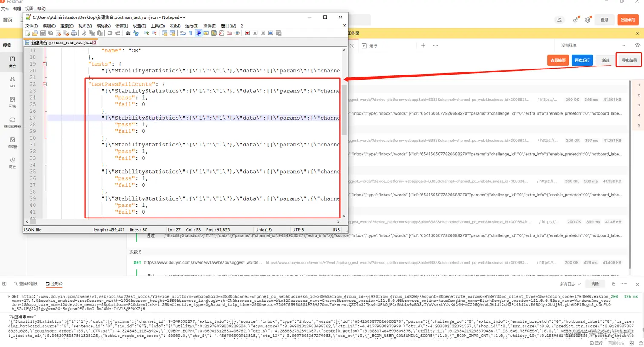Click the 清除 clear console button
This screenshot has width=644, height=347.
pyautogui.click(x=595, y=284)
